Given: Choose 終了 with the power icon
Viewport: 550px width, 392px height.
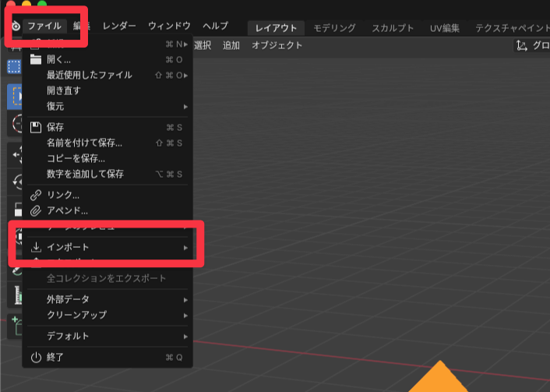Looking at the screenshot, I should pos(108,357).
